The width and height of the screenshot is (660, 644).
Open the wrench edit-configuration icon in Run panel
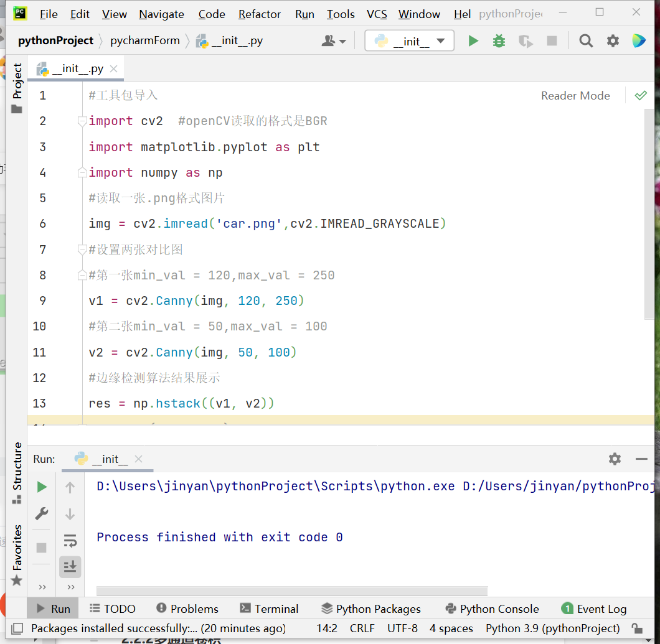tap(40, 513)
